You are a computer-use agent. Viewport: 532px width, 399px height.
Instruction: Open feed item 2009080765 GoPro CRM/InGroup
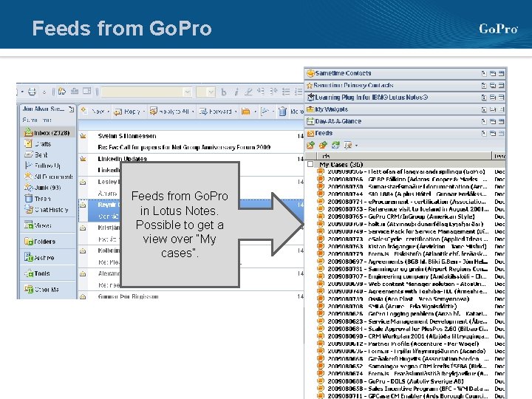(403, 216)
